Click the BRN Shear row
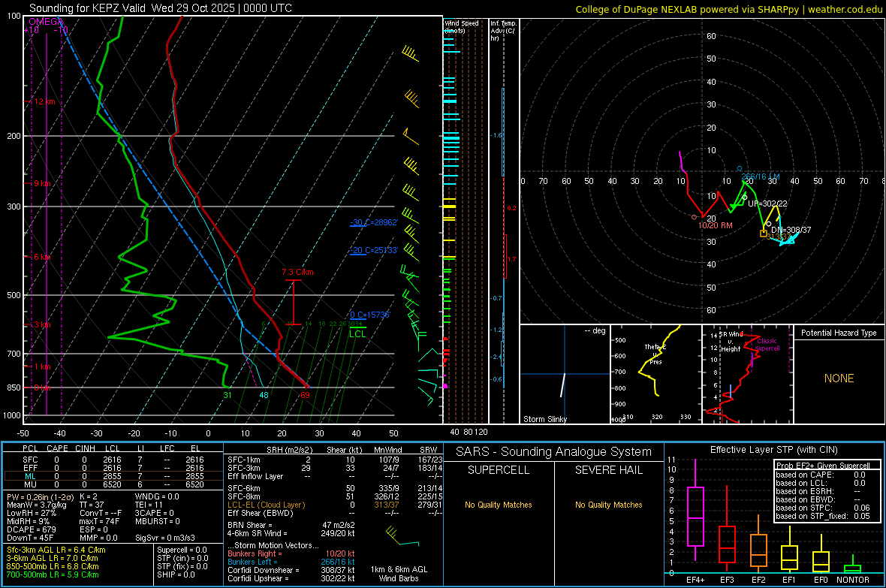 click(x=291, y=525)
